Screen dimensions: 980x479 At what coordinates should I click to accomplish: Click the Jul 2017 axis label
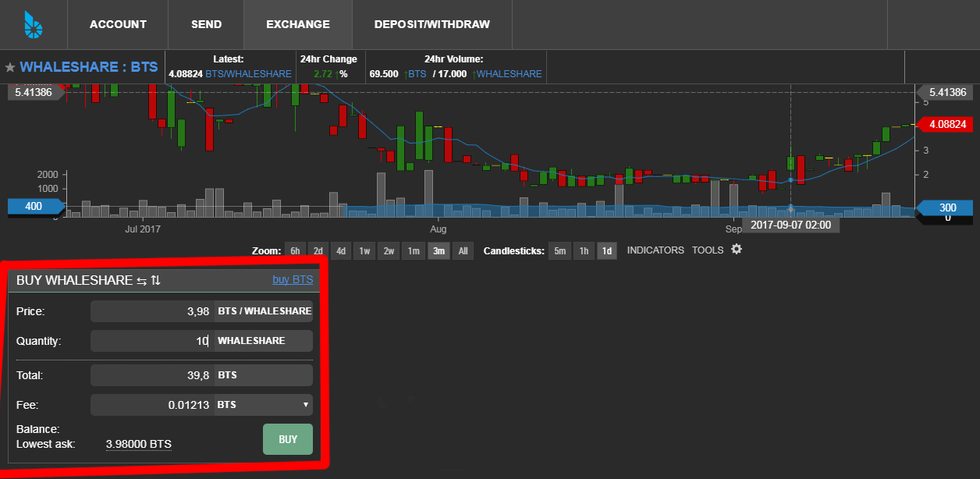pos(143,230)
